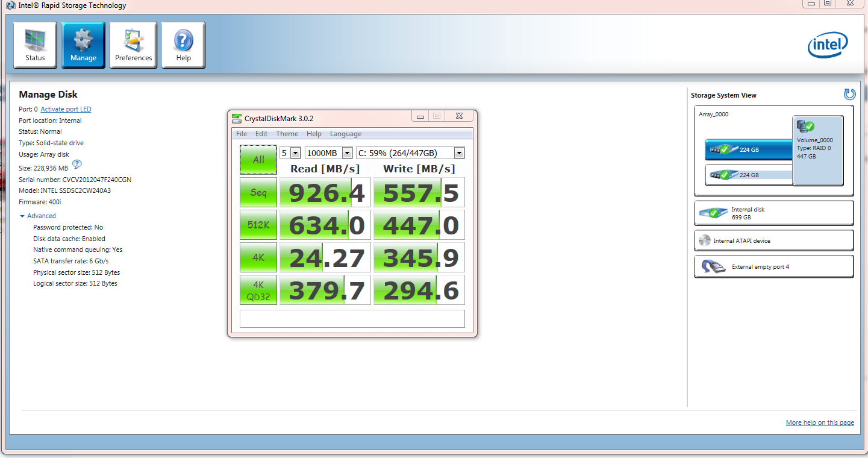Viewport: 868px width, 458px height.
Task: Open More help on this page
Action: coord(820,422)
